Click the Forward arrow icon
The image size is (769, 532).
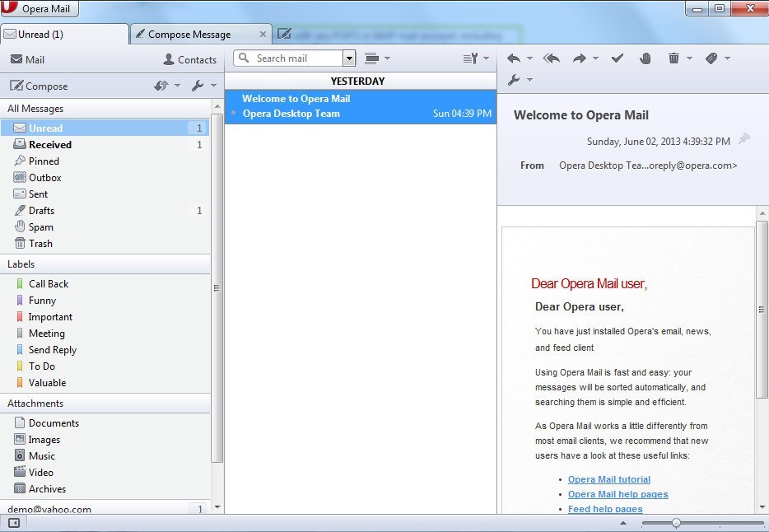579,58
